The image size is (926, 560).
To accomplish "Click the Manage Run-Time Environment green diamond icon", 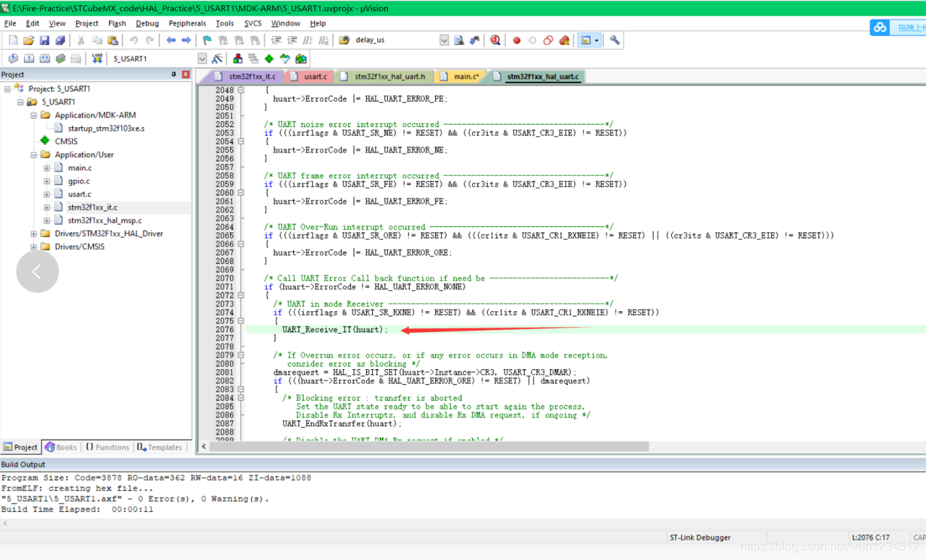I will tap(269, 59).
